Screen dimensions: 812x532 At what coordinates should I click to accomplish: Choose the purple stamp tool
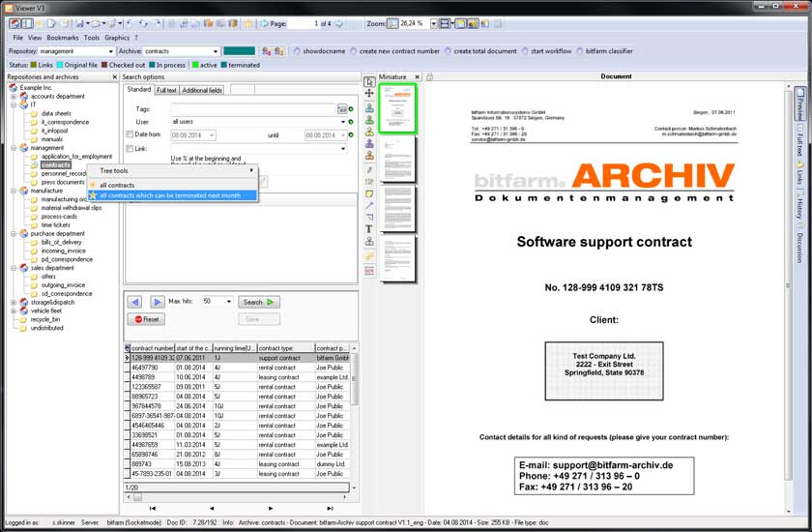[x=369, y=143]
